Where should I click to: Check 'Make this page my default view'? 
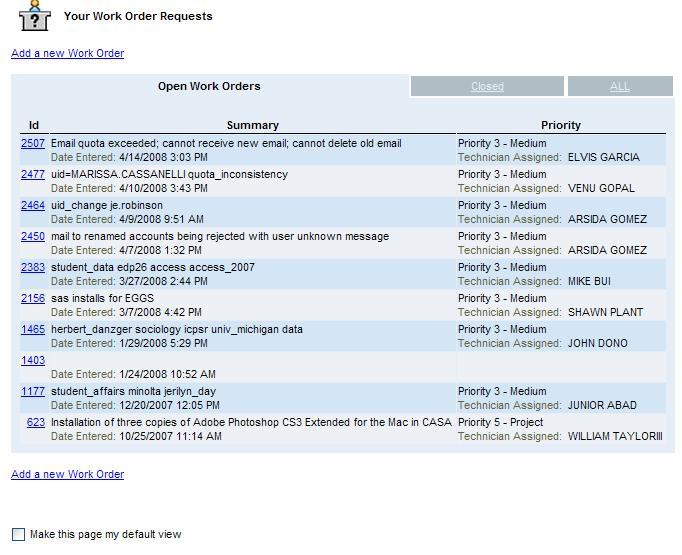tap(18, 535)
